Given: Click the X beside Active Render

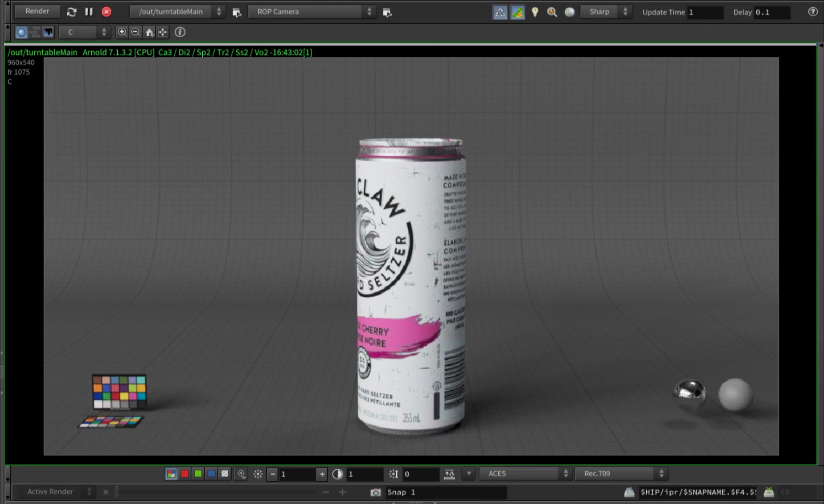Looking at the screenshot, I should point(106,492).
